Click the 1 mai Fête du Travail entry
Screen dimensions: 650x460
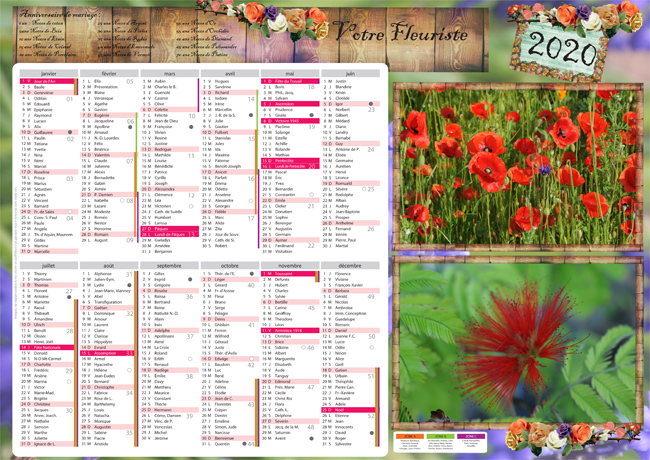pyautogui.click(x=289, y=81)
